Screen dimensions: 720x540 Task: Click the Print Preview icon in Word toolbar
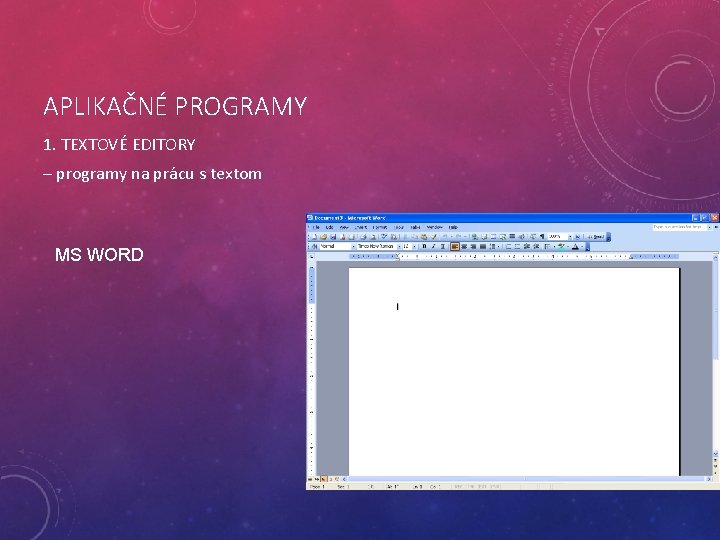tap(373, 237)
